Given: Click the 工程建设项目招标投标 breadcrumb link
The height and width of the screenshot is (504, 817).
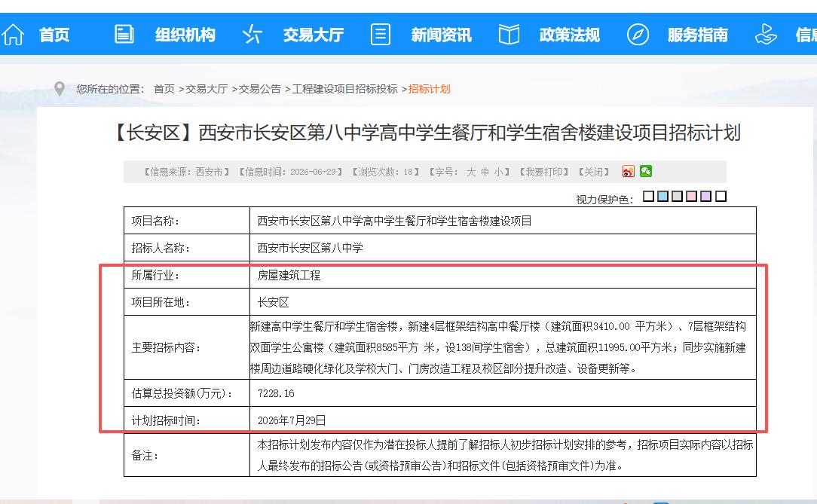Looking at the screenshot, I should pyautogui.click(x=345, y=89).
